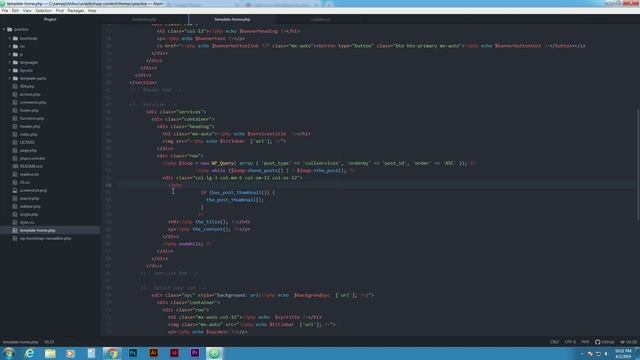Click the cursor position in status bar
640x360 pixels.
click(49, 342)
